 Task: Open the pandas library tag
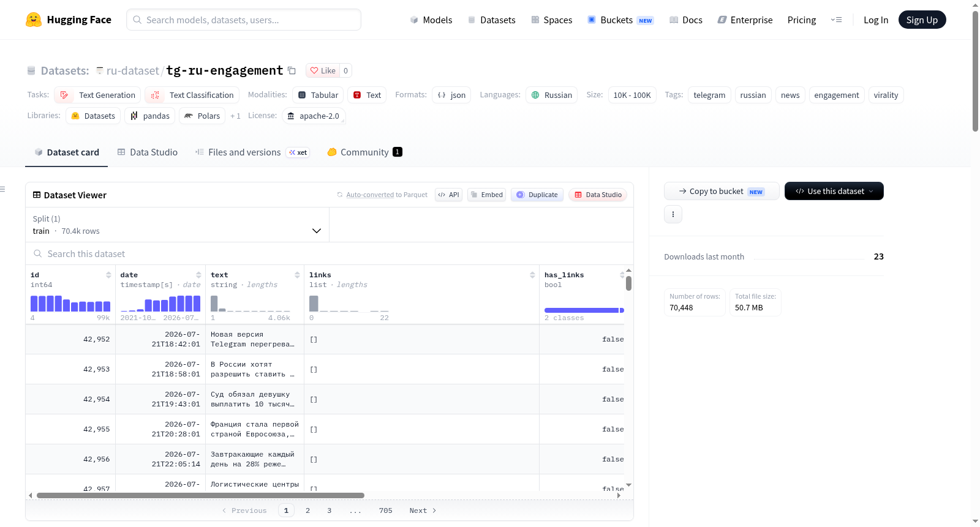coord(150,116)
